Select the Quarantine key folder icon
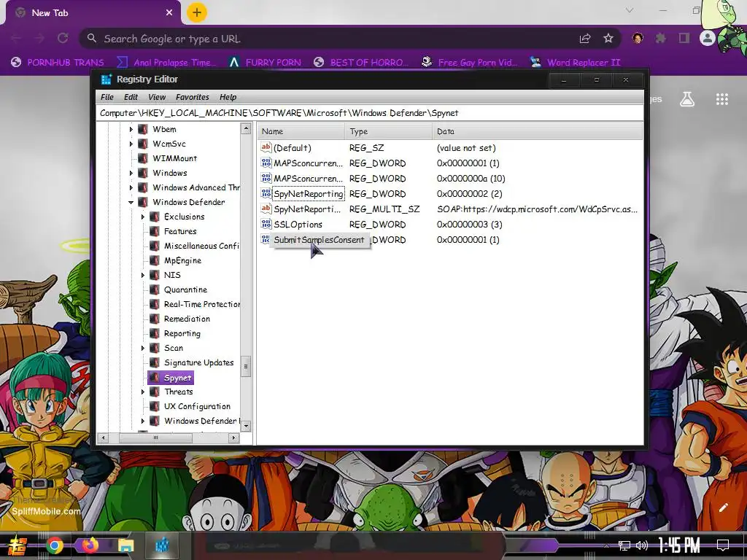Image resolution: width=747 pixels, height=560 pixels. 155,289
